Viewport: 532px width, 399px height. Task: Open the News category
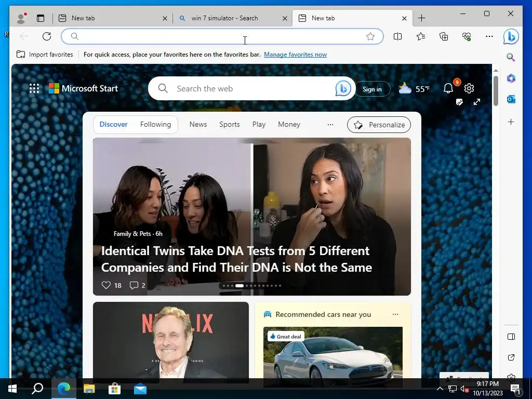198,125
